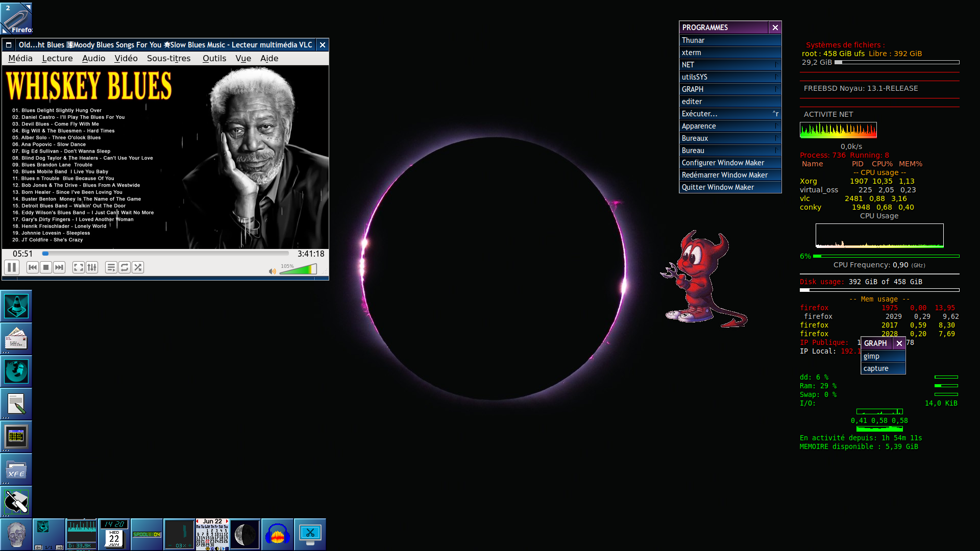Click the network monitor dockapp
Viewport: 980px width, 551px height.
tap(82, 535)
